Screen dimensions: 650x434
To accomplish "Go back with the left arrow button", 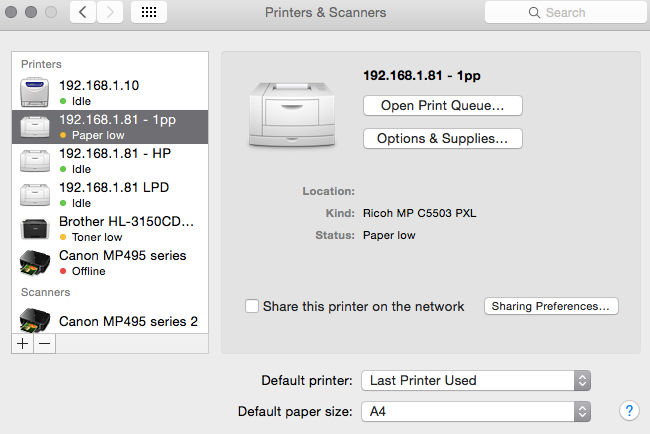I will click(83, 13).
